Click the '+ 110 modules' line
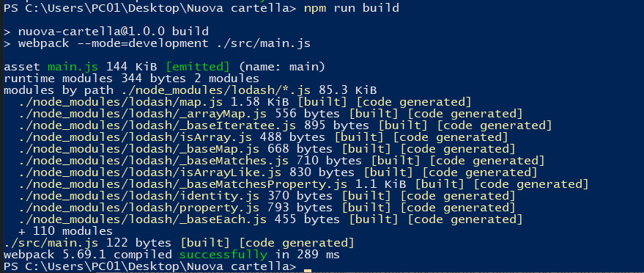The image size is (644, 273). pos(66,231)
